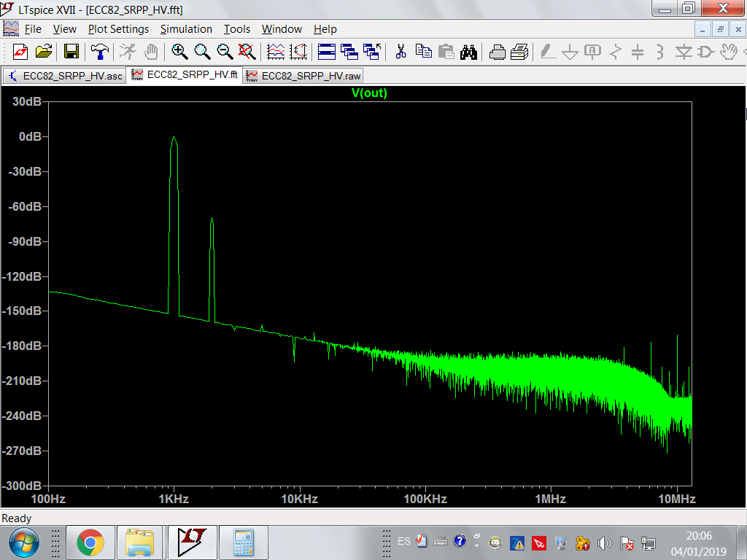
Task: Select the label net tool
Action: 592,52
